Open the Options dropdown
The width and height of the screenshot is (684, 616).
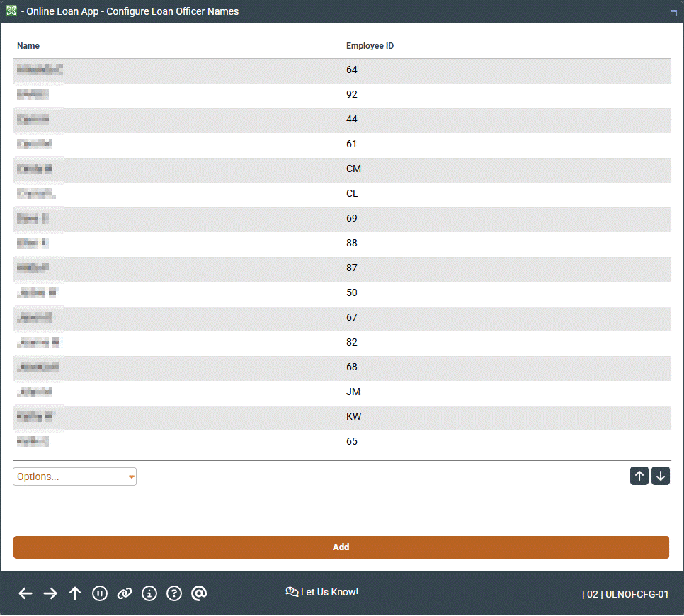74,477
